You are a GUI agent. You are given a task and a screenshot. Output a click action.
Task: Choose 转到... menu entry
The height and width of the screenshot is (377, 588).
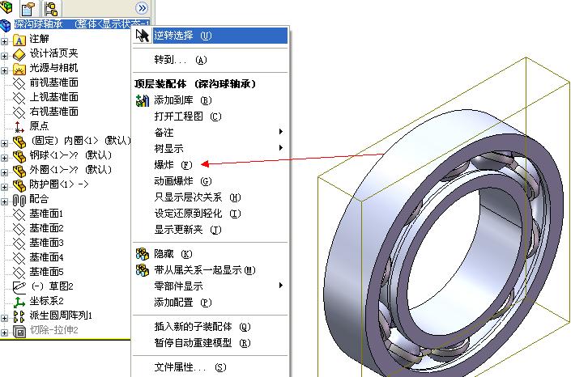click(211, 60)
